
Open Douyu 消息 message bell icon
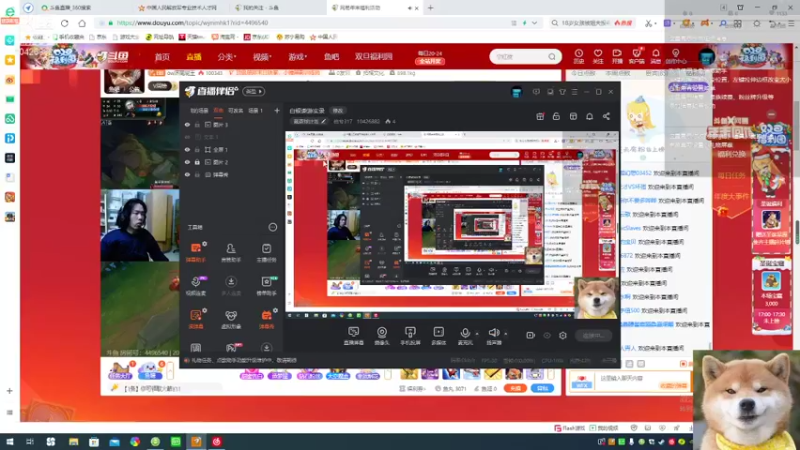point(656,56)
